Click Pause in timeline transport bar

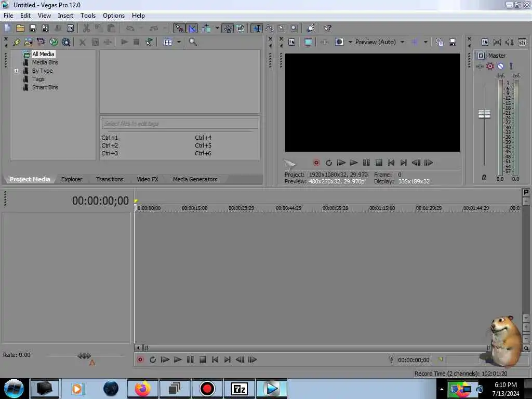(190, 360)
